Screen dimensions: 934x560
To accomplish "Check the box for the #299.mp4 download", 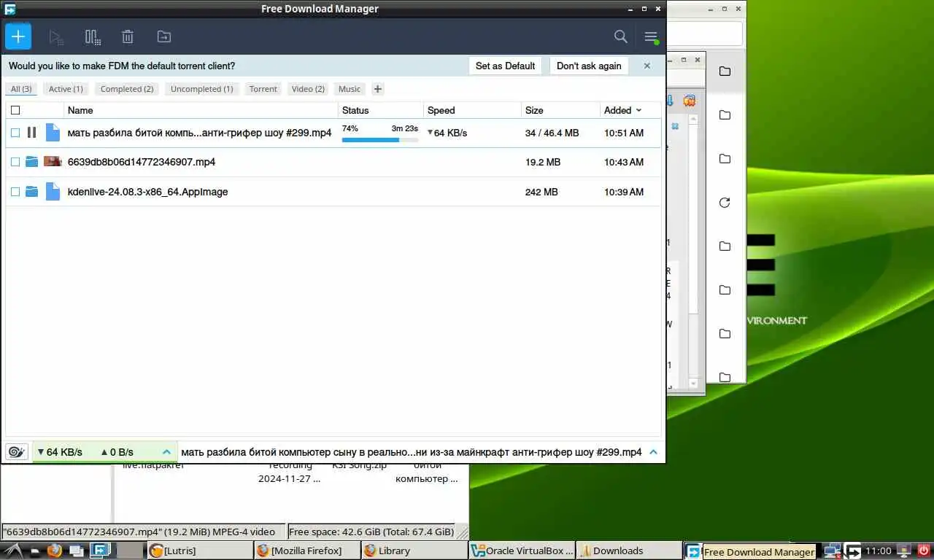I will 15,133.
